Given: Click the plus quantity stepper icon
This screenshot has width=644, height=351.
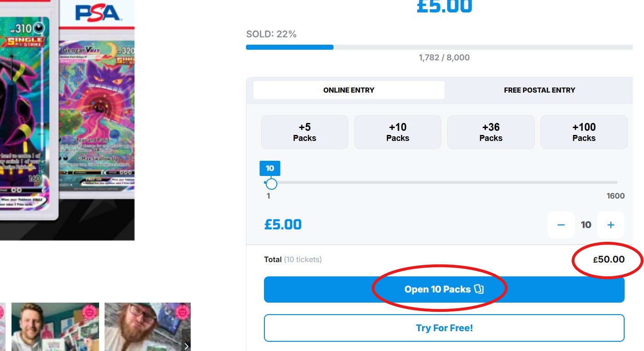Looking at the screenshot, I should [x=611, y=225].
